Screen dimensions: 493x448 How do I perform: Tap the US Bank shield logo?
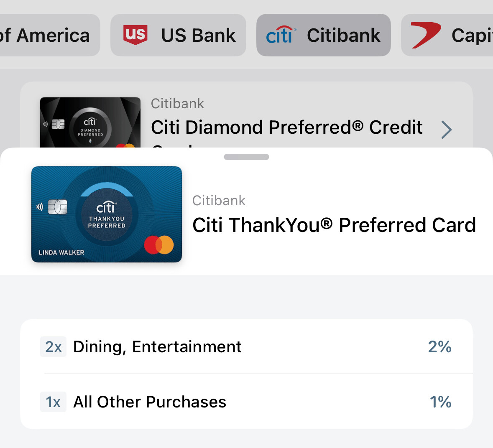135,35
